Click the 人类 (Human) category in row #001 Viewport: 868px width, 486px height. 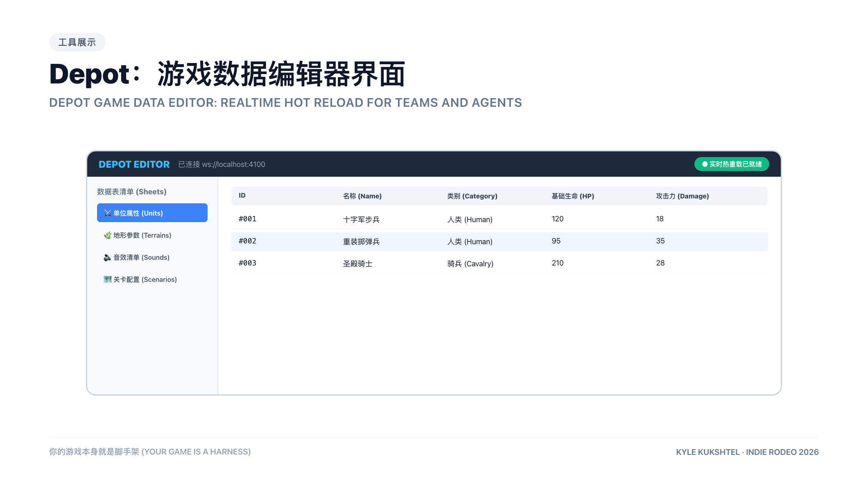pyautogui.click(x=470, y=219)
